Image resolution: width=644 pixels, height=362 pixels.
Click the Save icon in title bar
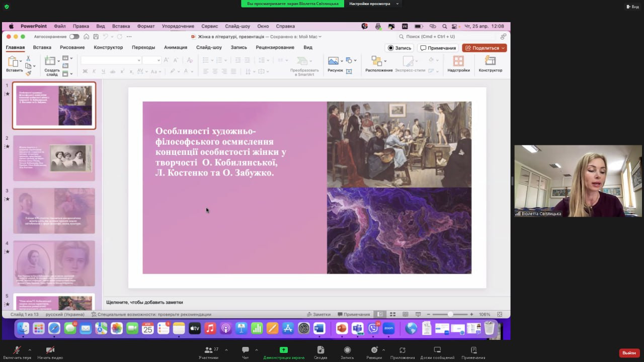coord(95,37)
